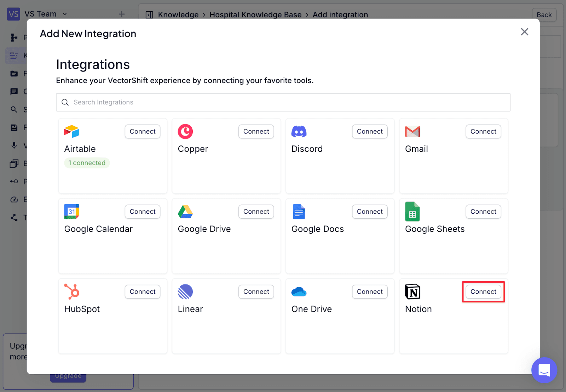The height and width of the screenshot is (392, 566).
Task: Open the stacked-pages icon in the sidebar
Action: pyautogui.click(x=14, y=163)
